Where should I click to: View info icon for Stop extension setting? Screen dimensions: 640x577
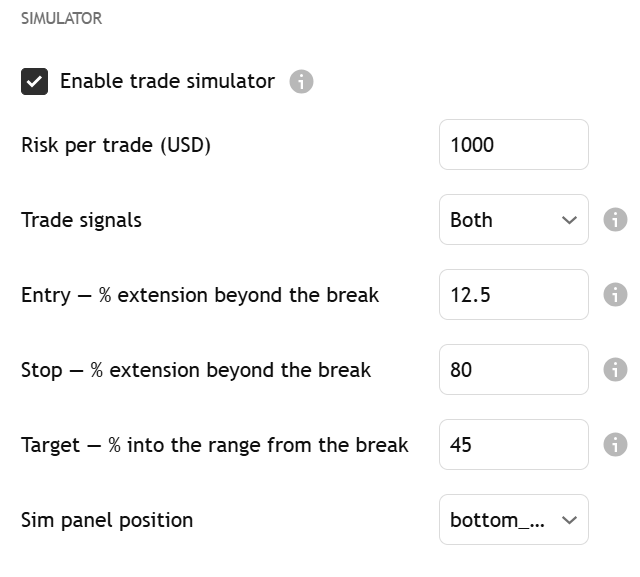[615, 370]
